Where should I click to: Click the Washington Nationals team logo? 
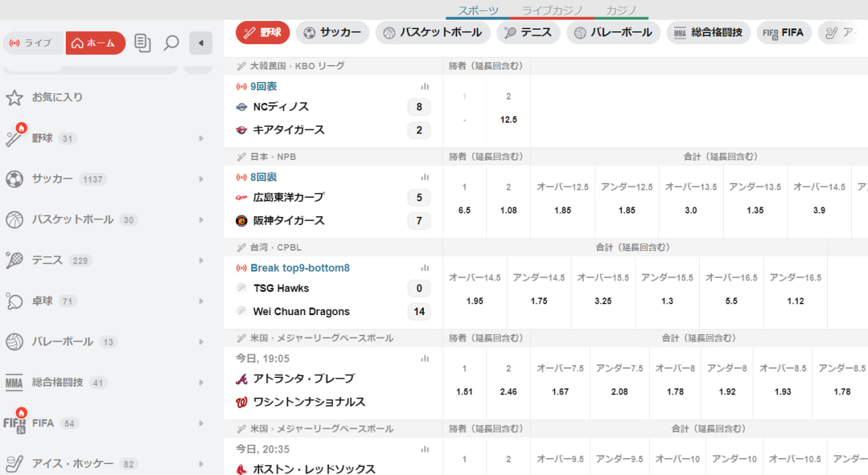(x=241, y=402)
